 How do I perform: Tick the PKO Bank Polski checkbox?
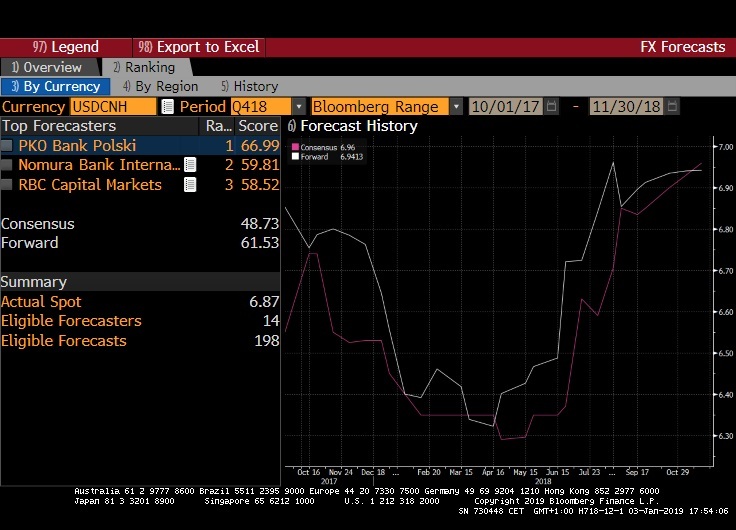(8, 146)
